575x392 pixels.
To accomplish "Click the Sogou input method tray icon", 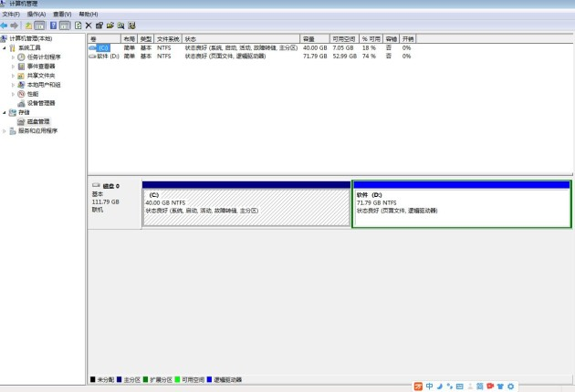I will [419, 386].
